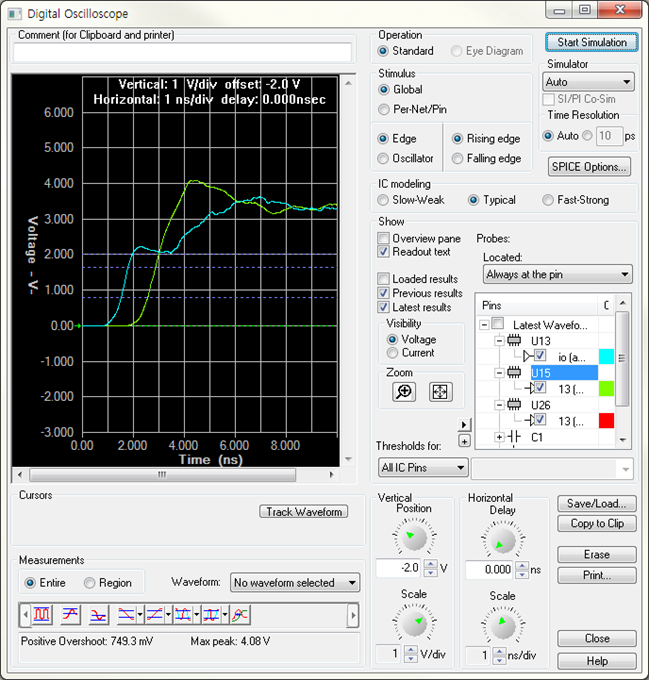This screenshot has height=680, width=649.
Task: Open 'All IC Pins' thresholds dropdown
Action: (423, 468)
